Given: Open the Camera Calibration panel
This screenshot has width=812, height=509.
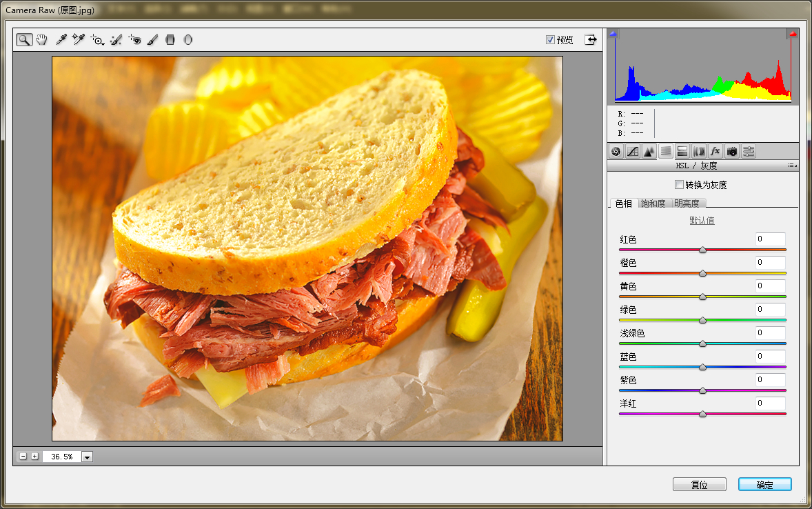Looking at the screenshot, I should (x=732, y=151).
